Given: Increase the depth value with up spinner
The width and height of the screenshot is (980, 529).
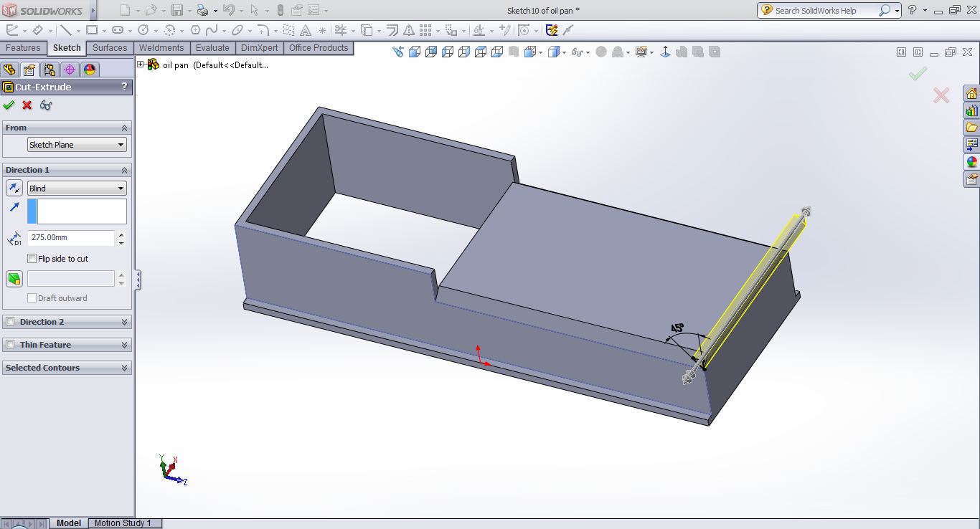Looking at the screenshot, I should (121, 234).
